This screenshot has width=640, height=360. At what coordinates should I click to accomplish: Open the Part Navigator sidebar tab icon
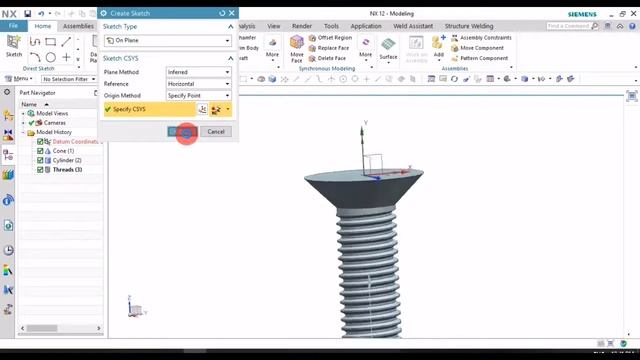tap(8, 155)
